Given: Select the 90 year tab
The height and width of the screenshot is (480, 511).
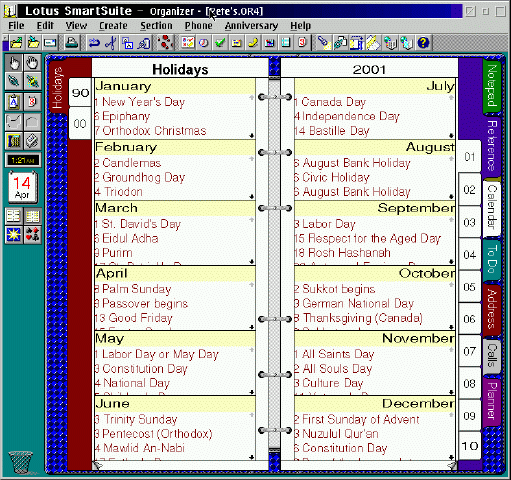Looking at the screenshot, I should click(80, 92).
